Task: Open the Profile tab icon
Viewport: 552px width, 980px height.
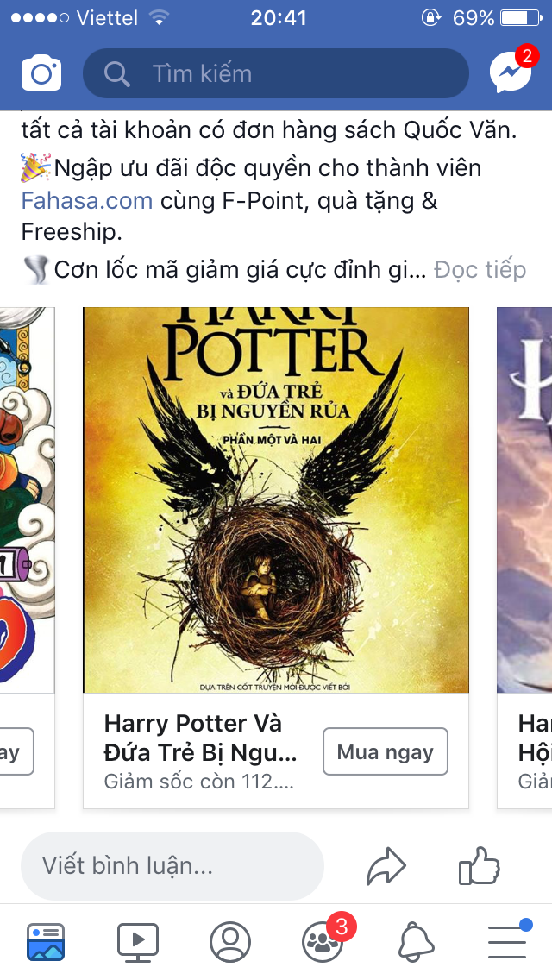Action: 230,942
